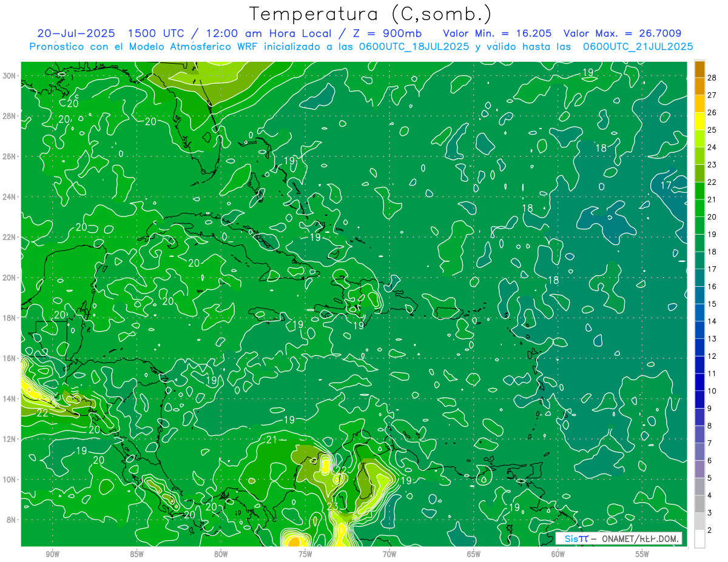
Task: Click the '17' contour label on the map
Action: point(666,185)
